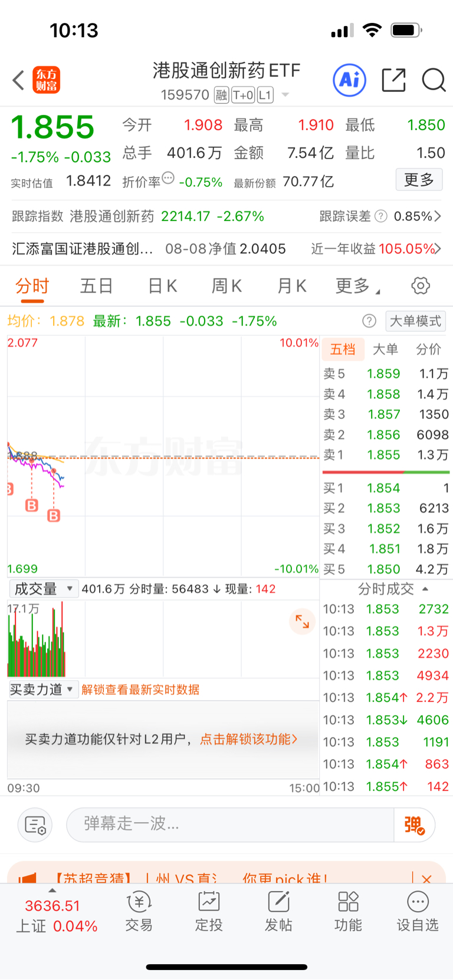Tap help icon beside 大单模式
The image size is (453, 980).
point(369,321)
